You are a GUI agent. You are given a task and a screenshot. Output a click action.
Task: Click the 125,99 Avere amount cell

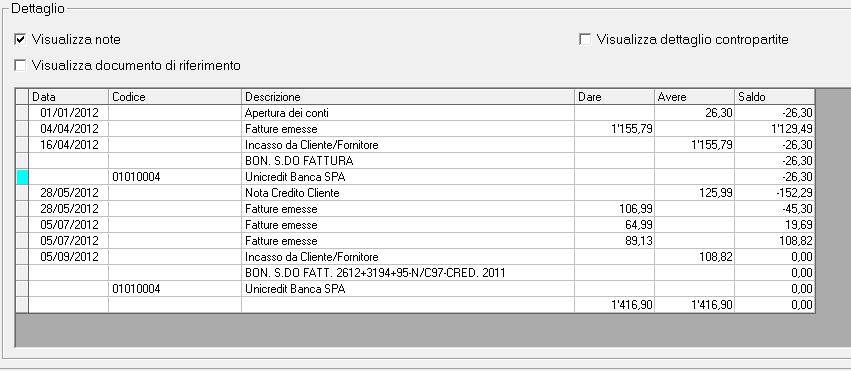[694, 193]
